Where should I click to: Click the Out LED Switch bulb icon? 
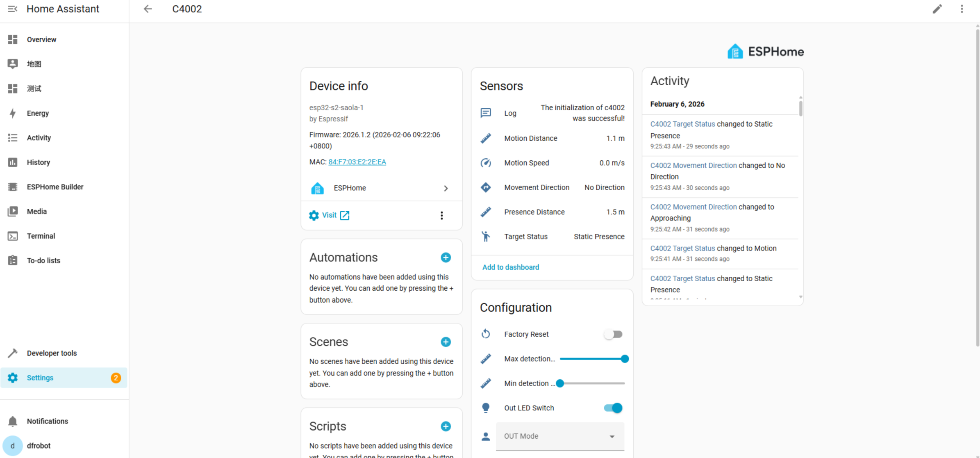tap(486, 408)
